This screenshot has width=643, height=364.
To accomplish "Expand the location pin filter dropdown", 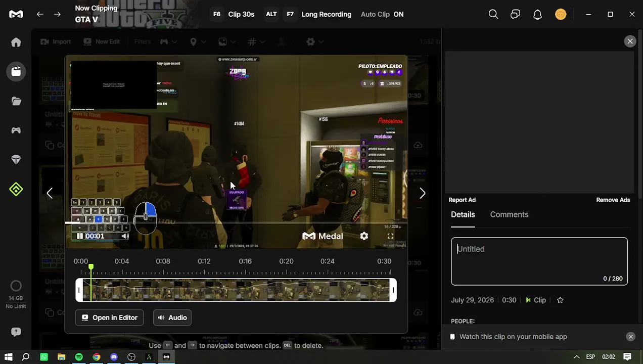I will click(x=198, y=41).
